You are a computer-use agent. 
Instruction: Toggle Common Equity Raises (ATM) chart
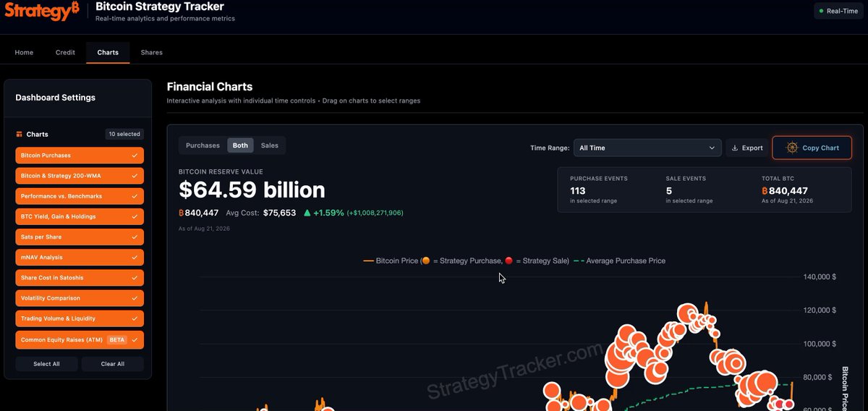point(80,339)
